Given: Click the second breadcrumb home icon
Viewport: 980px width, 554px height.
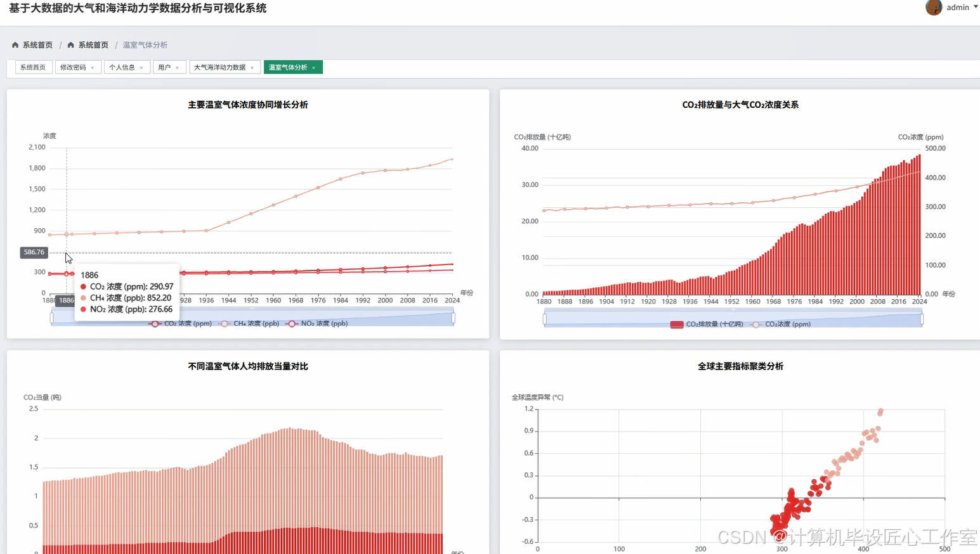Looking at the screenshot, I should click(71, 45).
